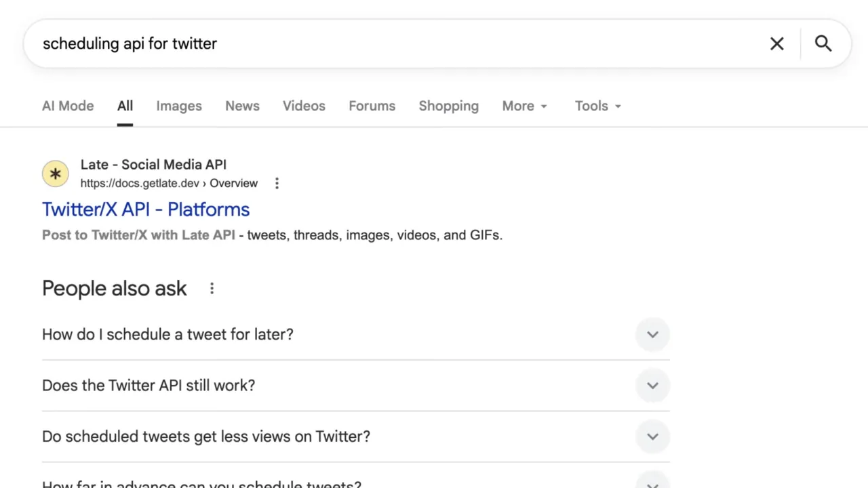Open the Tools dropdown

click(x=597, y=106)
